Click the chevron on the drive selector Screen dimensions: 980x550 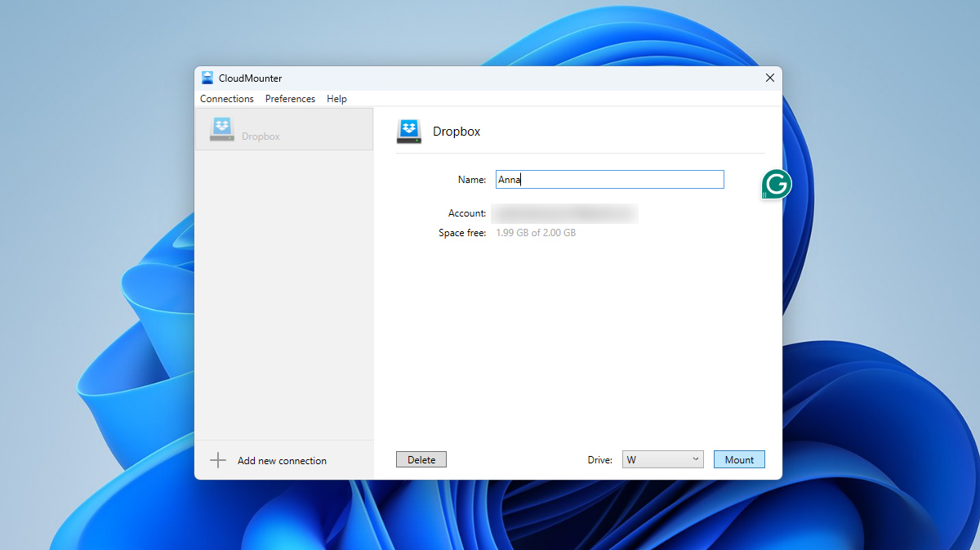pos(694,459)
